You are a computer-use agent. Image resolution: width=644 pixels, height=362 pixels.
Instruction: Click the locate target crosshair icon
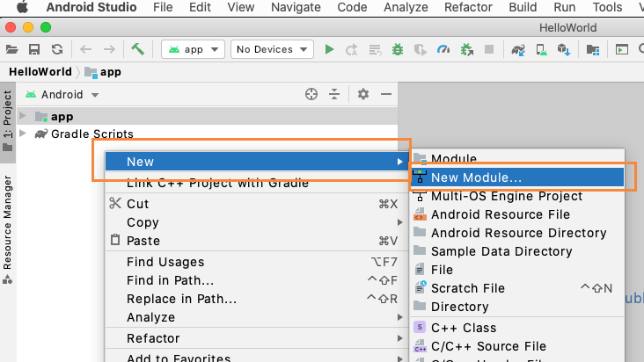pyautogui.click(x=311, y=94)
